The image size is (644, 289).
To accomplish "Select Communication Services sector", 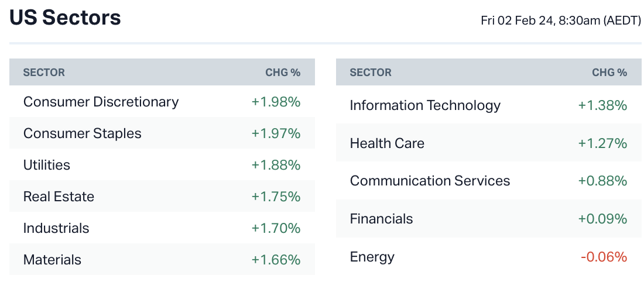I will pos(430,181).
